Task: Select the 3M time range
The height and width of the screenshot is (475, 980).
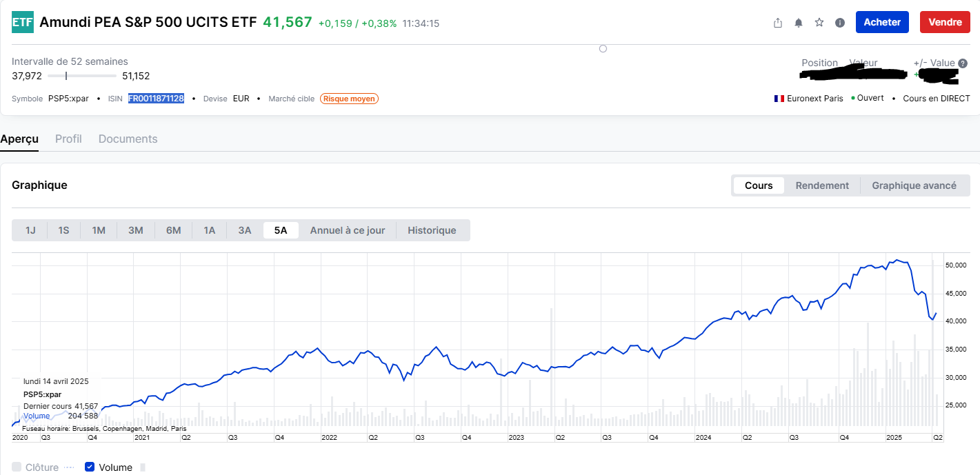Action: pos(136,230)
